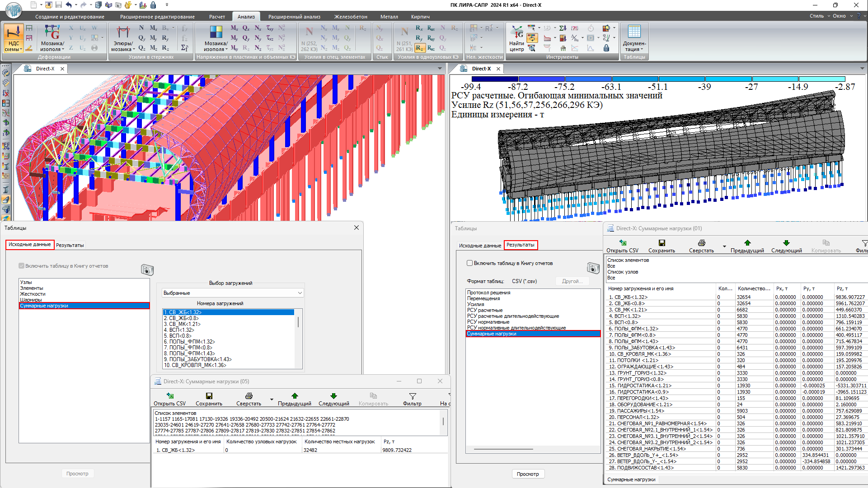Open the Стиль dropdown menu at top right

pos(819,16)
